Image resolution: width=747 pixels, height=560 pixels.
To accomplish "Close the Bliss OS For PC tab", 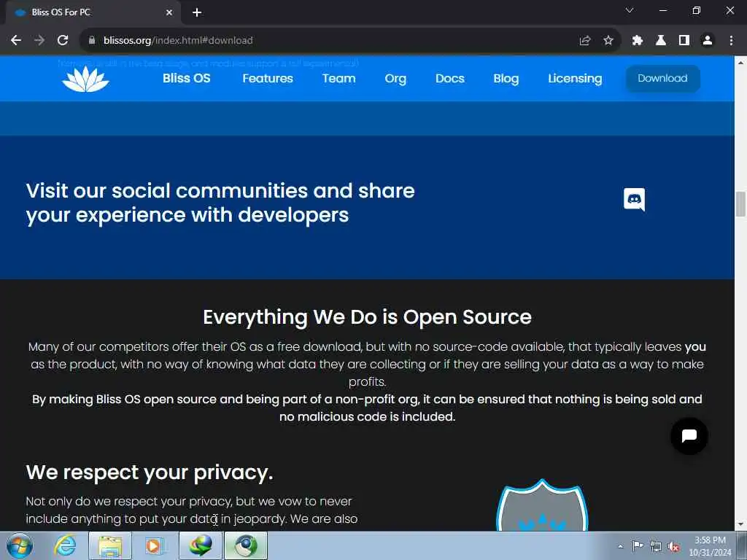I will 169,12.
